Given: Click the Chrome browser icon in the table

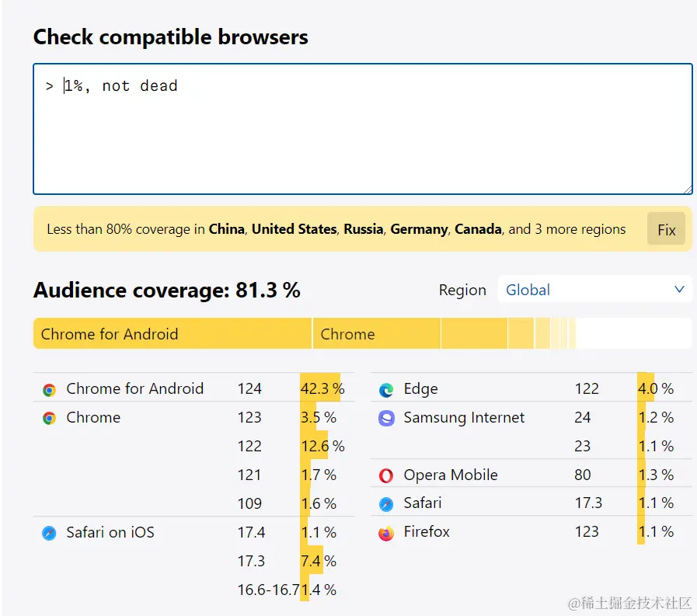Looking at the screenshot, I should [x=49, y=418].
